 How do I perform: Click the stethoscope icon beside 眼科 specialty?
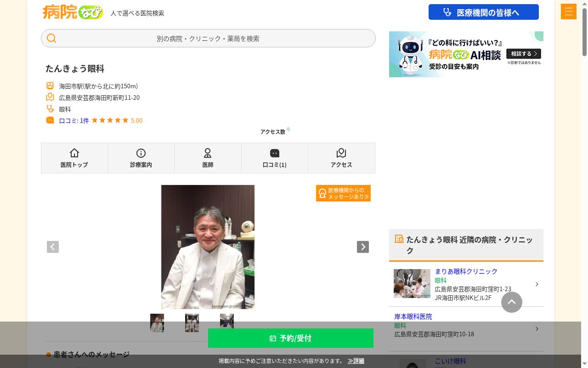click(x=50, y=109)
